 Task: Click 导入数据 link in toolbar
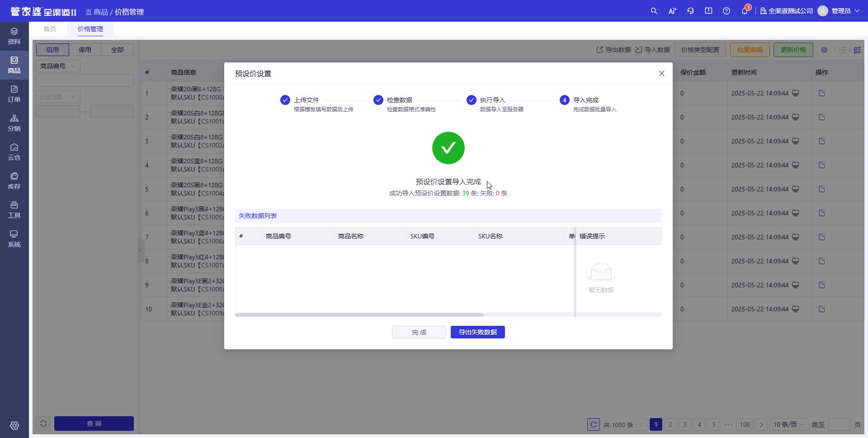[652, 50]
